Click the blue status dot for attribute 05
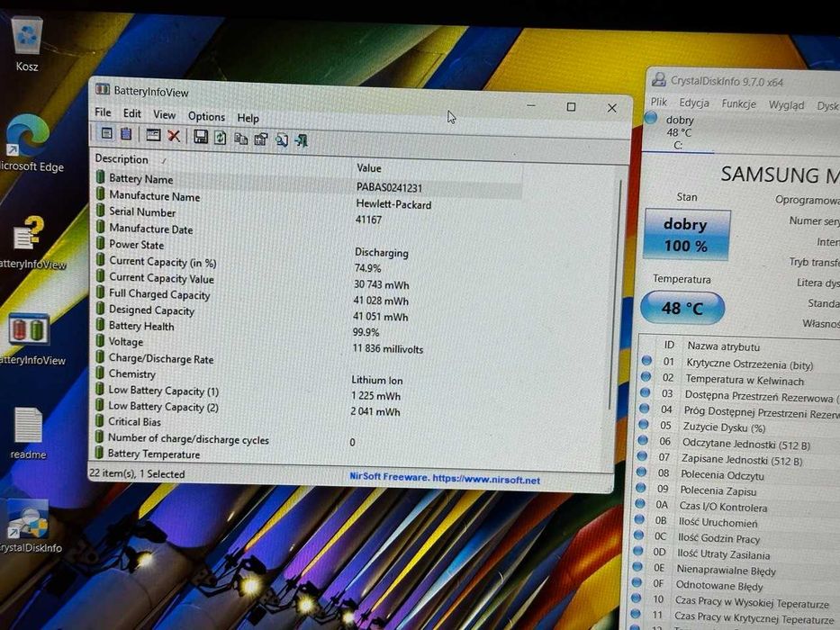 coord(644,424)
